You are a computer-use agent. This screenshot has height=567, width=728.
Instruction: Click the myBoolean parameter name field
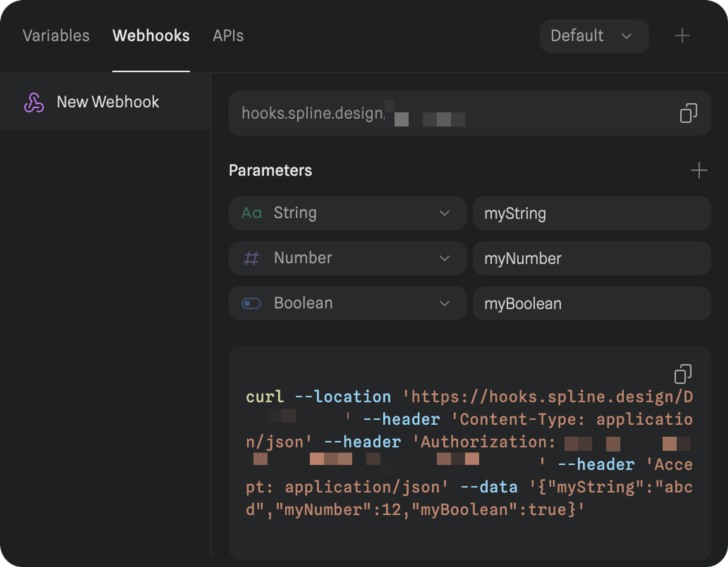591,304
